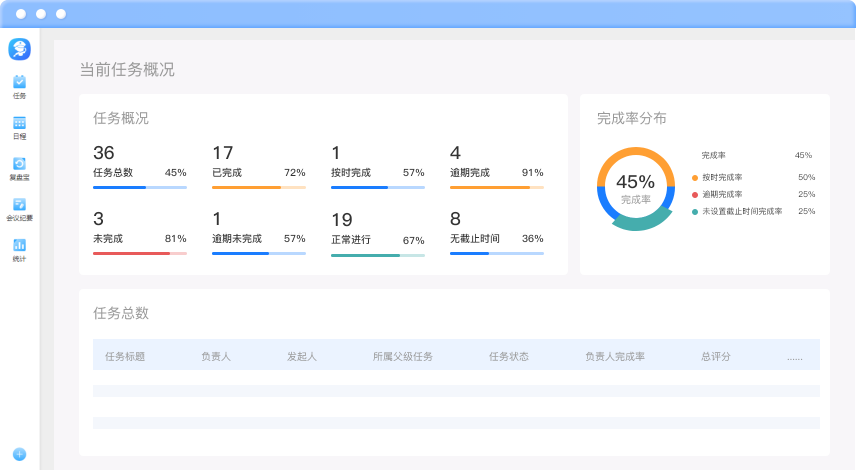Open the 任务 (Tasks) sidebar icon
This screenshot has height=470, width=856.
19,82
